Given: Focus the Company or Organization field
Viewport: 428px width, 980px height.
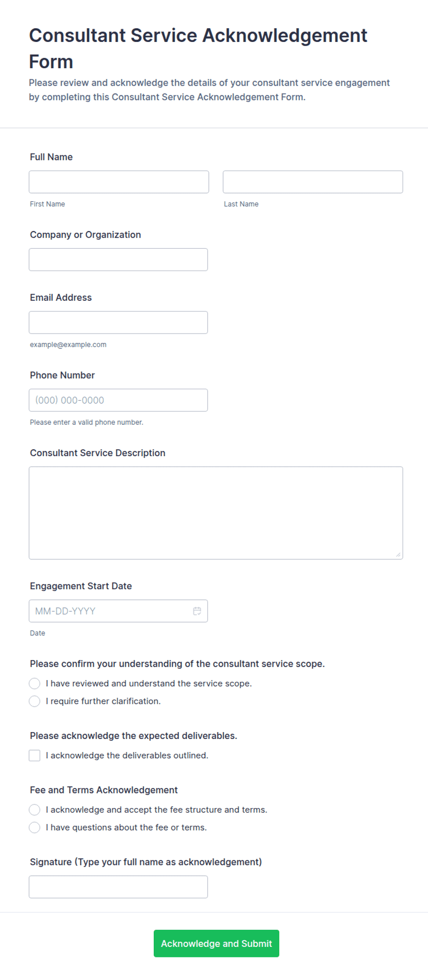Looking at the screenshot, I should point(118,260).
